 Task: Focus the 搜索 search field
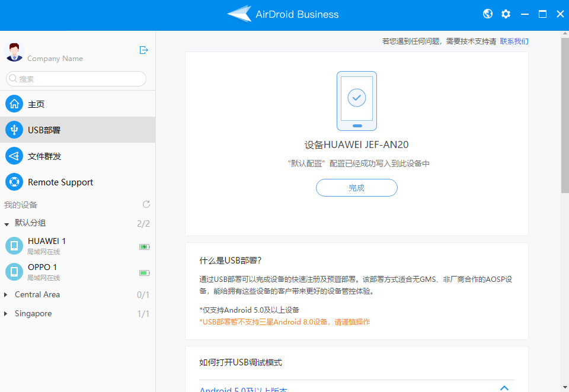pos(76,79)
